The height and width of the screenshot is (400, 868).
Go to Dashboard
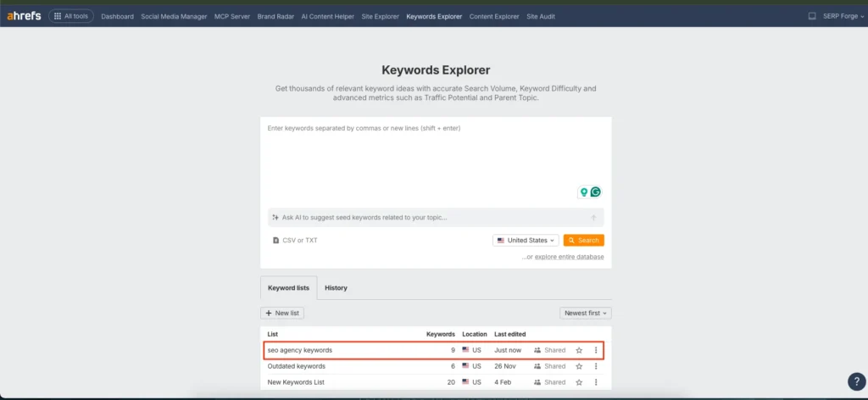pyautogui.click(x=117, y=17)
